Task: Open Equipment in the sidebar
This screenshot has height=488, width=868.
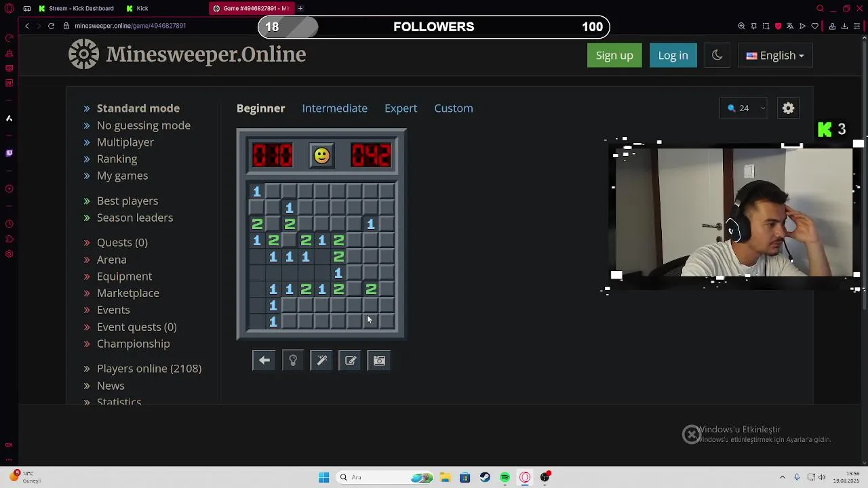Action: (124, 277)
